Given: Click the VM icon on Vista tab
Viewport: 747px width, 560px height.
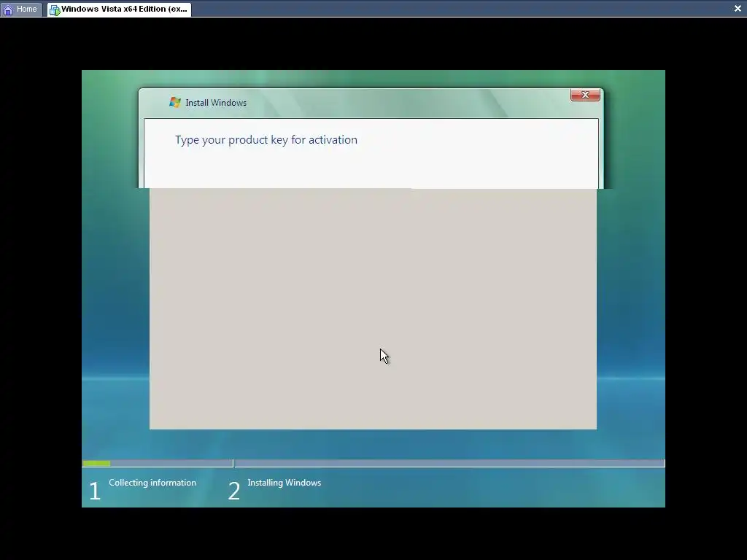Looking at the screenshot, I should coord(55,10).
